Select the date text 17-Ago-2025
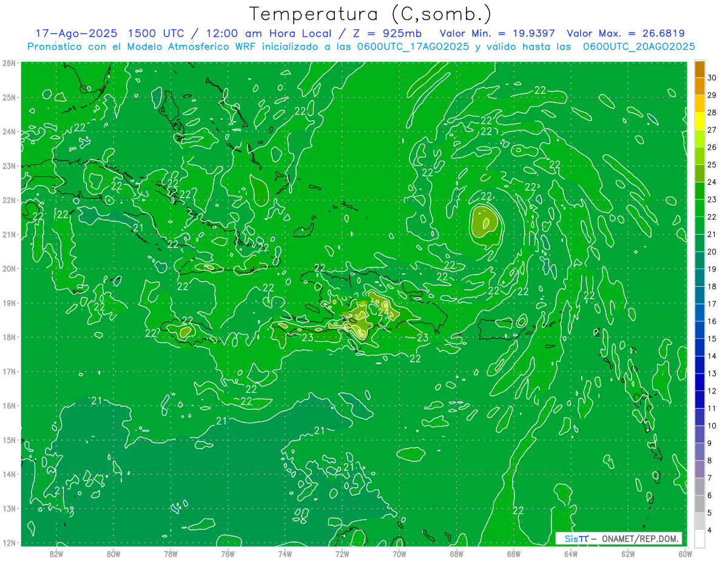The image size is (728, 562). 77,33
